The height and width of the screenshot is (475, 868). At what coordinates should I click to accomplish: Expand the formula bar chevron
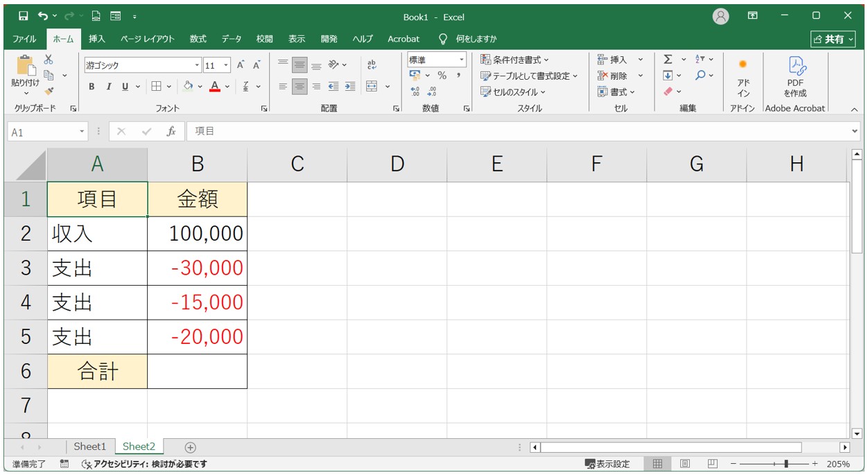tap(855, 131)
